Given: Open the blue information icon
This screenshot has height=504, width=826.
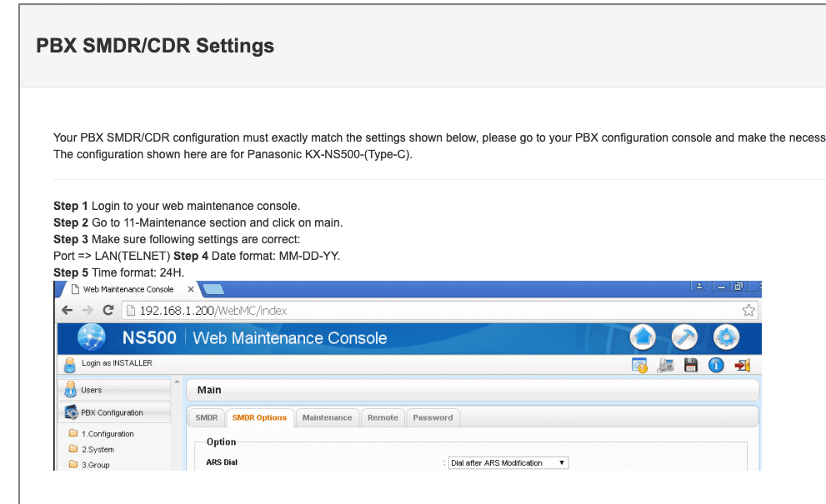Looking at the screenshot, I should pos(716,365).
